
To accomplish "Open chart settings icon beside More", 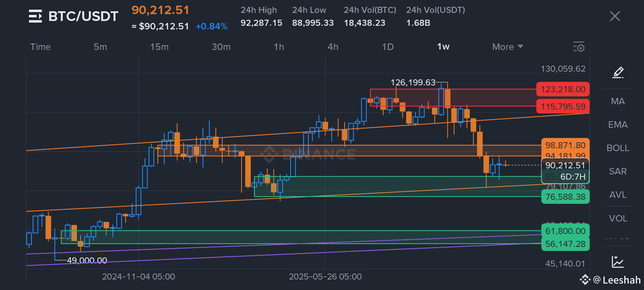I will pos(578,47).
